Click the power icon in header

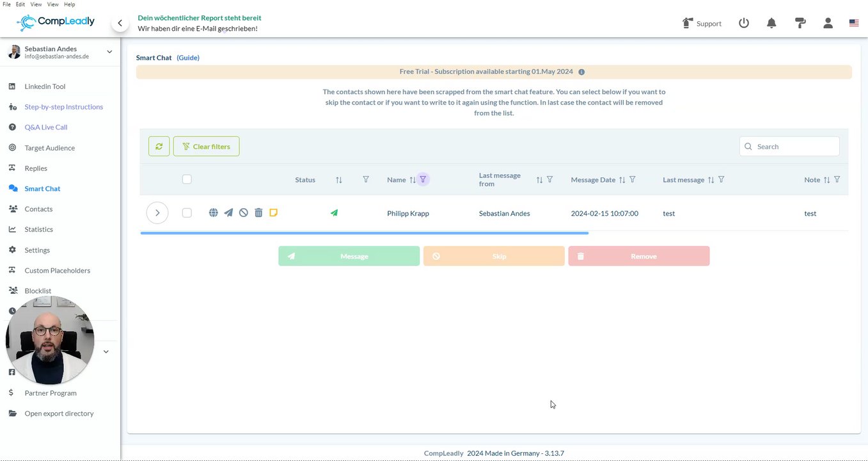tap(743, 23)
